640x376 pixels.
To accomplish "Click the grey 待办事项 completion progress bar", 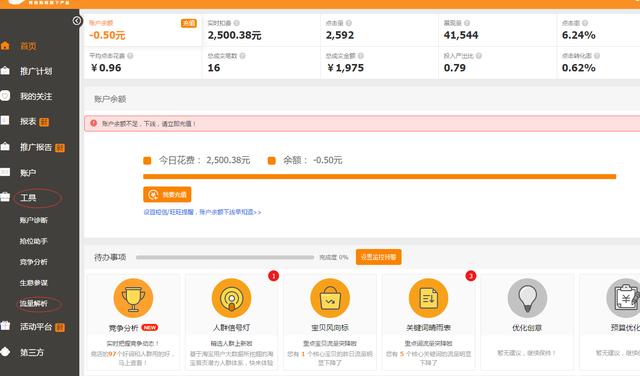I will [x=225, y=257].
